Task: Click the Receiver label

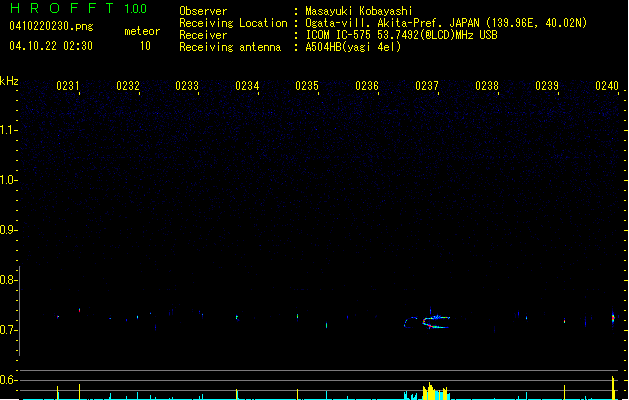Action: 203,35
